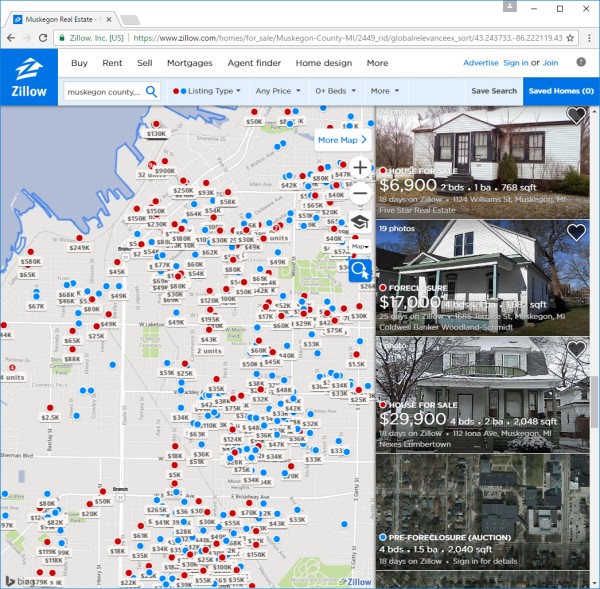This screenshot has height=589, width=600.
Task: Open the Rent menu
Action: coord(112,63)
